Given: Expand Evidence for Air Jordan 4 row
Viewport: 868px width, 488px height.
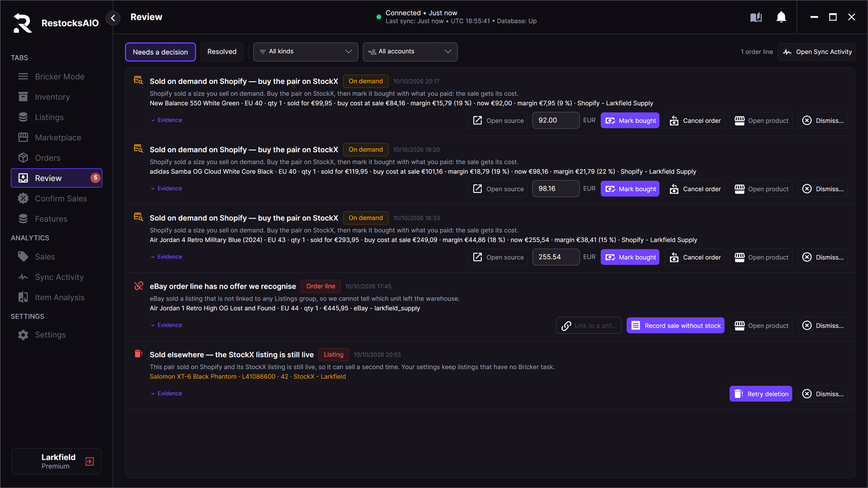Looking at the screenshot, I should point(167,257).
